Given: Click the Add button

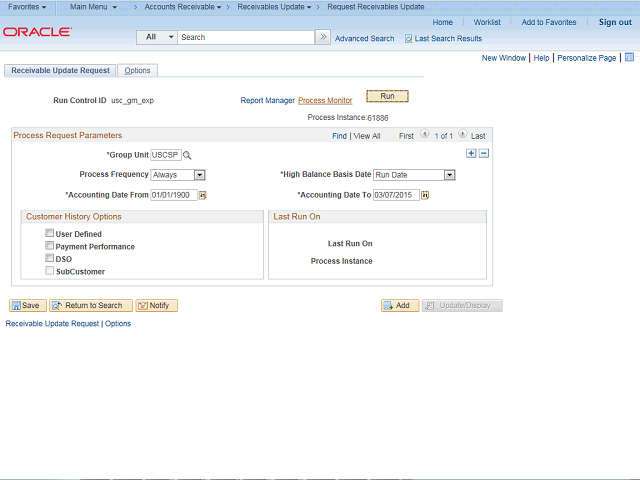Looking at the screenshot, I should coord(400,305).
